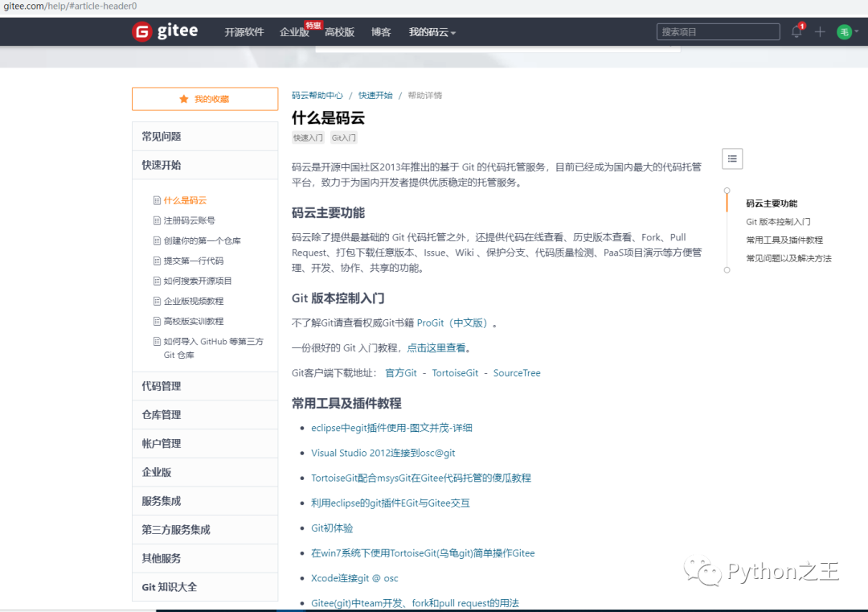Expand the 帐户管理 sidebar section

click(x=205, y=444)
